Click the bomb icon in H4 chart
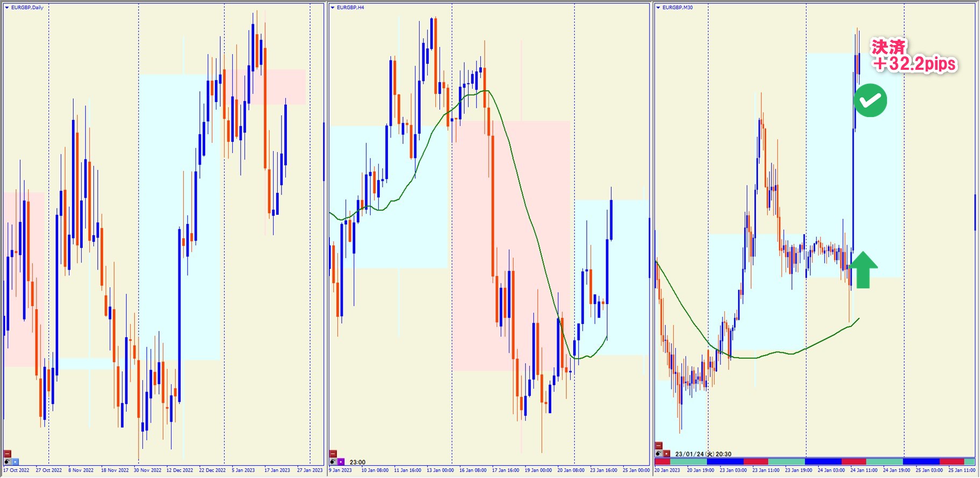 (x=333, y=462)
